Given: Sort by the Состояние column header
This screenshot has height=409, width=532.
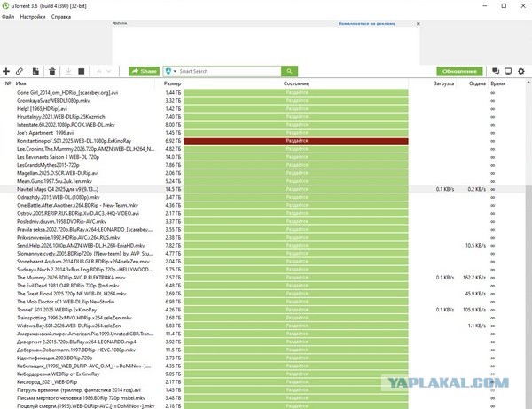Looking at the screenshot, I should pyautogui.click(x=296, y=83).
